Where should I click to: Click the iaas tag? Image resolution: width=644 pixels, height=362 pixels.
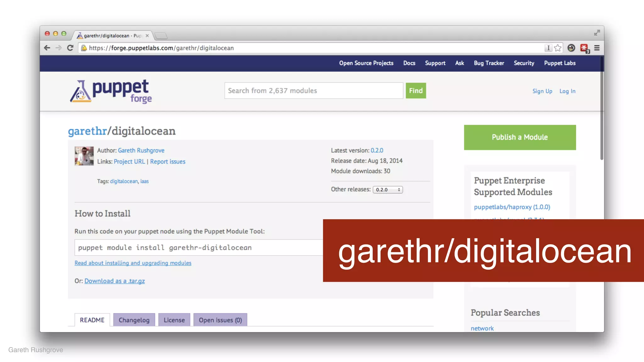144,181
